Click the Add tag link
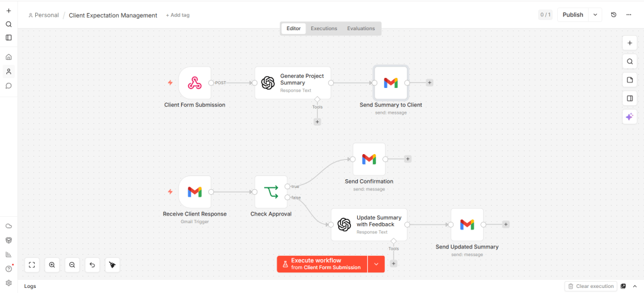644x293 pixels. (x=178, y=15)
